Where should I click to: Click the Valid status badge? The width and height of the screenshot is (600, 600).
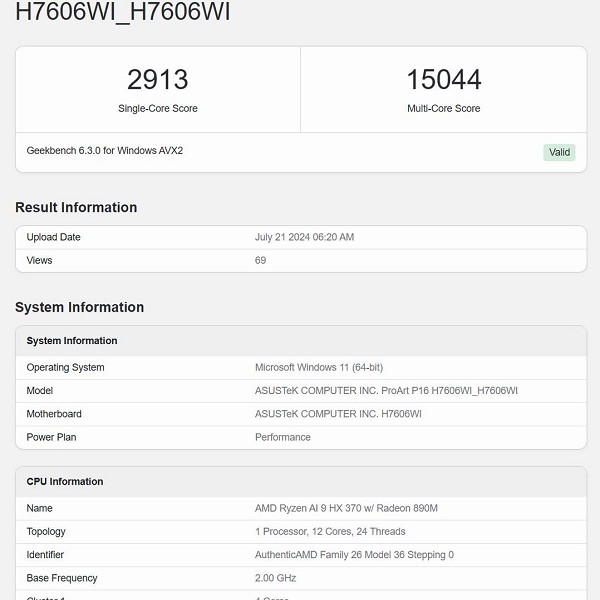[x=559, y=152]
